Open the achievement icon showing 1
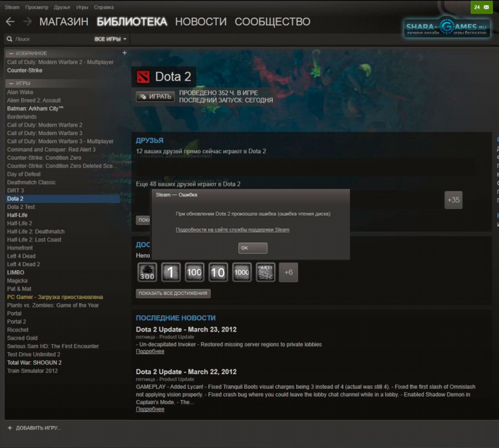Viewport: 499px width, 448px height. (x=170, y=272)
